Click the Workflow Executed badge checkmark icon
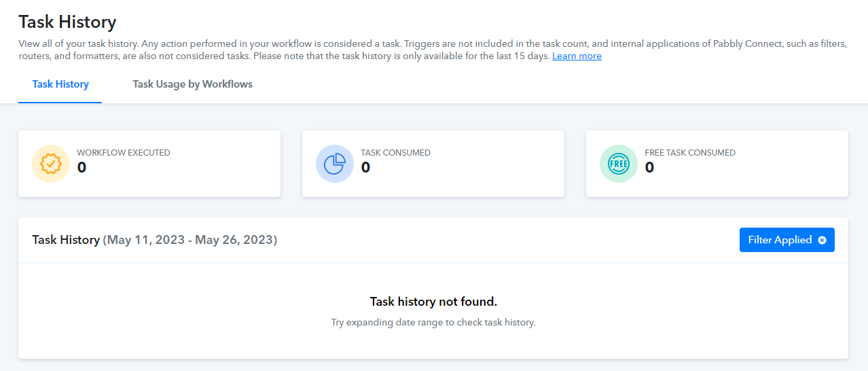The height and width of the screenshot is (371, 868). 51,164
